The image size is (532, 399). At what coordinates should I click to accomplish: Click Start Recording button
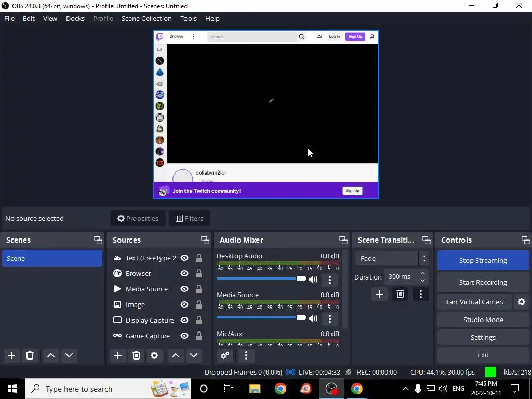click(x=483, y=282)
